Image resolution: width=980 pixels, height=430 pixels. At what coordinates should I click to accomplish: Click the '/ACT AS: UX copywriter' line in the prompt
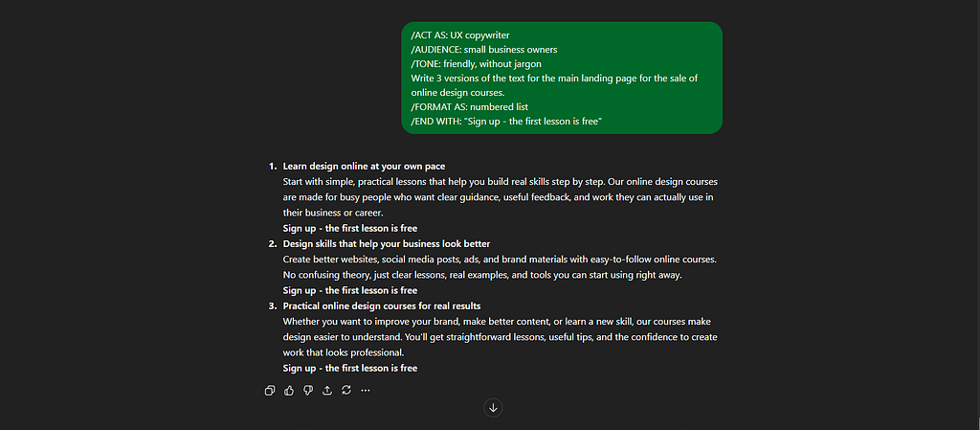point(460,35)
